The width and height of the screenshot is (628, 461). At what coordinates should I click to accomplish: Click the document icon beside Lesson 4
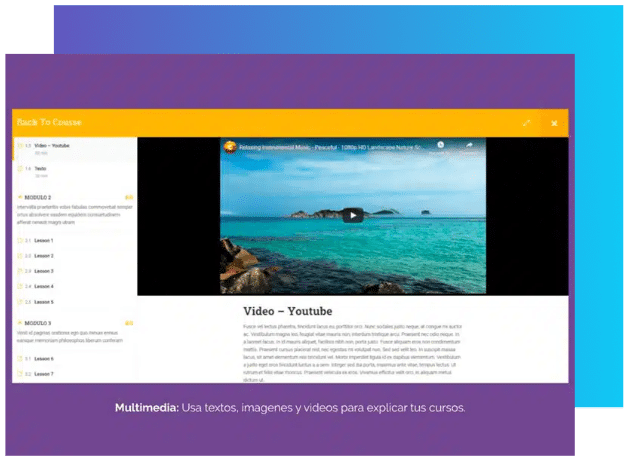click(x=19, y=286)
